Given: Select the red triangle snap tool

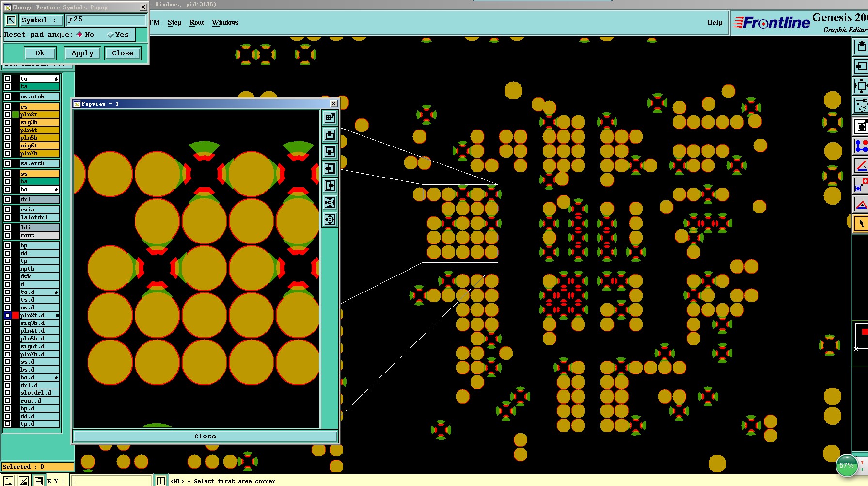Looking at the screenshot, I should [861, 204].
